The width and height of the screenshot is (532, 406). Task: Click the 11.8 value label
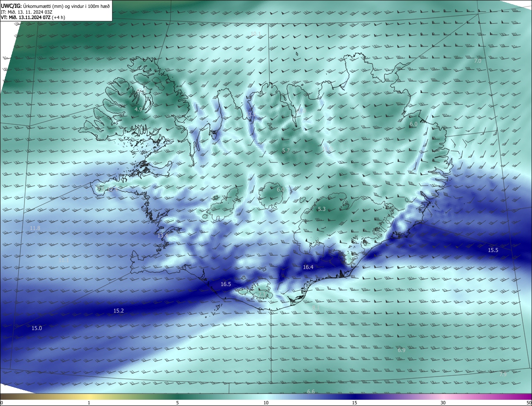coord(35,228)
